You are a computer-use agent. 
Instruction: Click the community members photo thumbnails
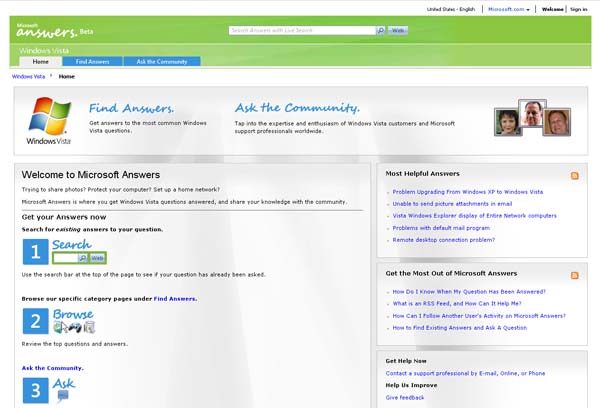tap(533, 120)
